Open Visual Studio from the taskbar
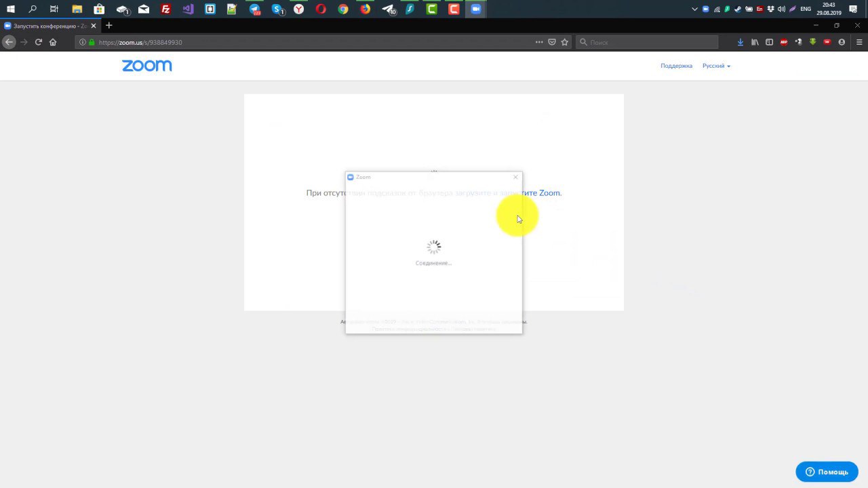Image resolution: width=868 pixels, height=488 pixels. [x=189, y=9]
